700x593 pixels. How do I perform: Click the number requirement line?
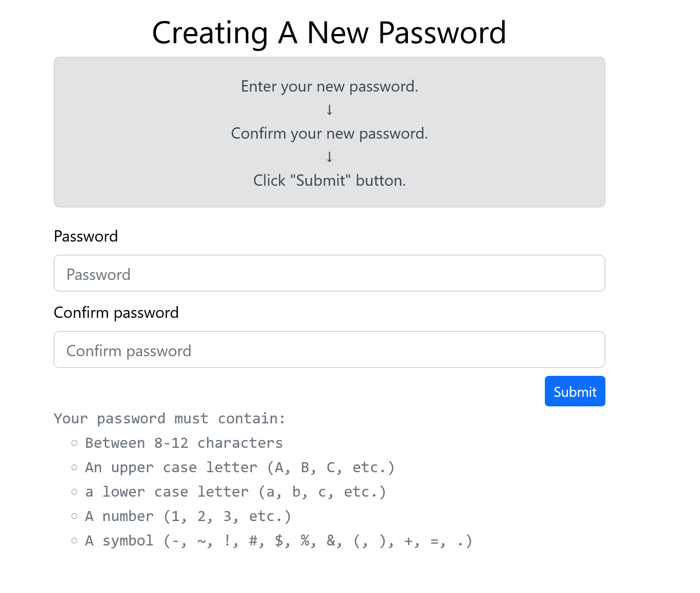[188, 516]
